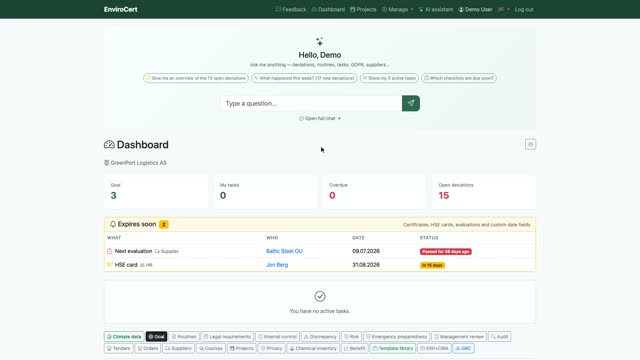This screenshot has width=640, height=360.
Task: Select the 'Show my 3 active tasks' suggestion
Action: click(389, 78)
